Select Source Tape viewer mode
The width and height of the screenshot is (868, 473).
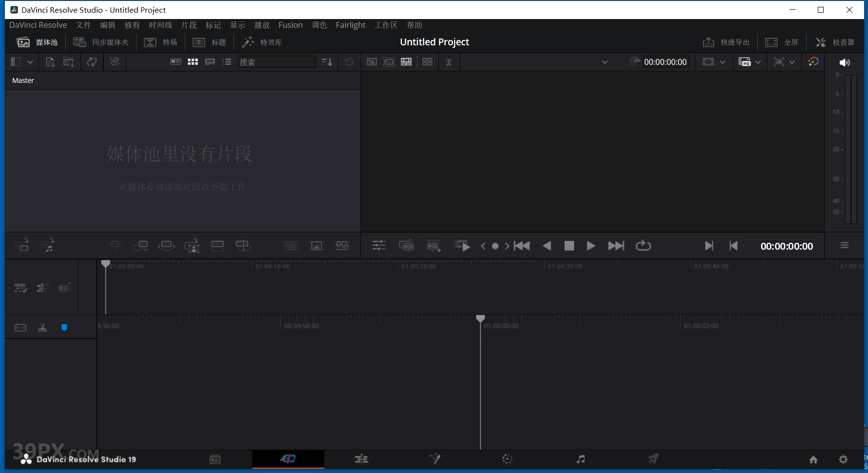[x=389, y=62]
